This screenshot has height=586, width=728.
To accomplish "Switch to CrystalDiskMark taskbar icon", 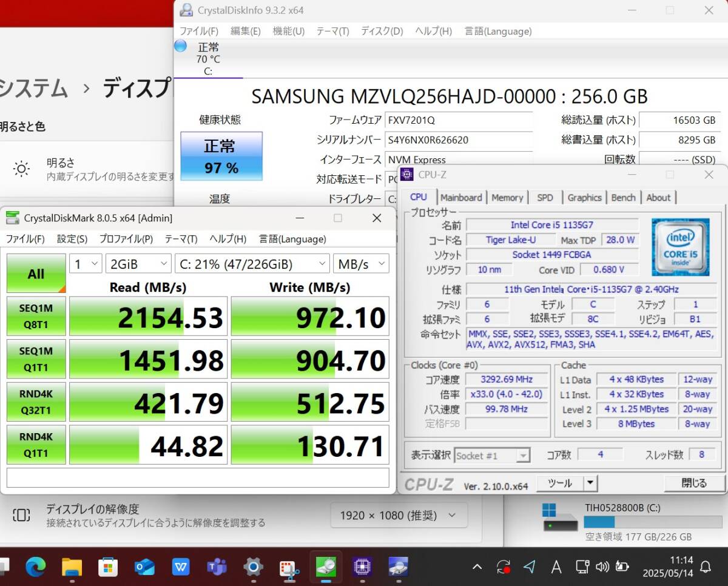I will click(x=326, y=567).
